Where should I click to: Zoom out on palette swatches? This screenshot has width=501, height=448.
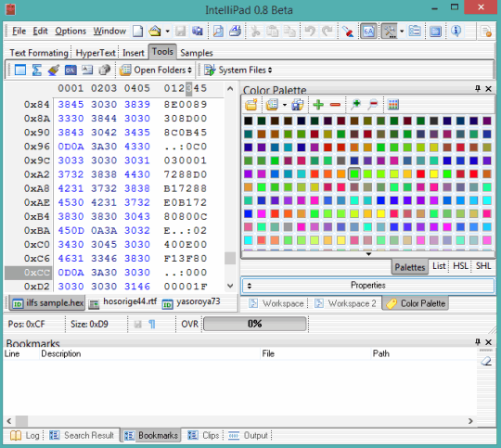point(373,105)
